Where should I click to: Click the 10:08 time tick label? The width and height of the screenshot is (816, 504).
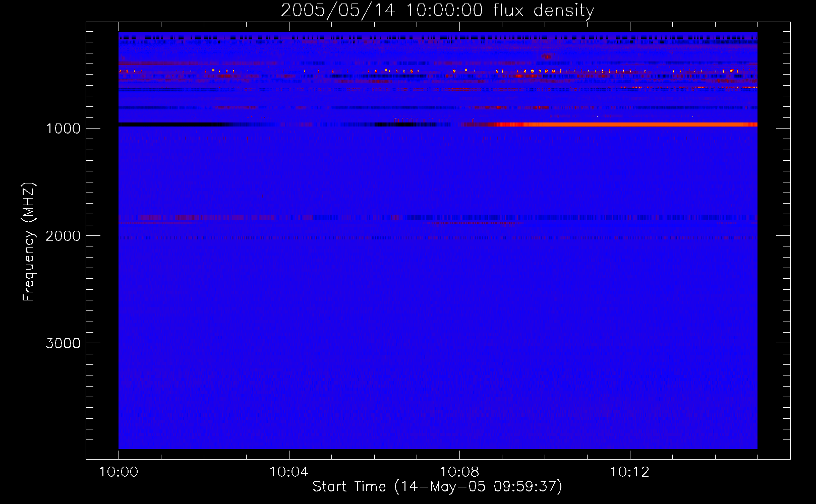(459, 472)
